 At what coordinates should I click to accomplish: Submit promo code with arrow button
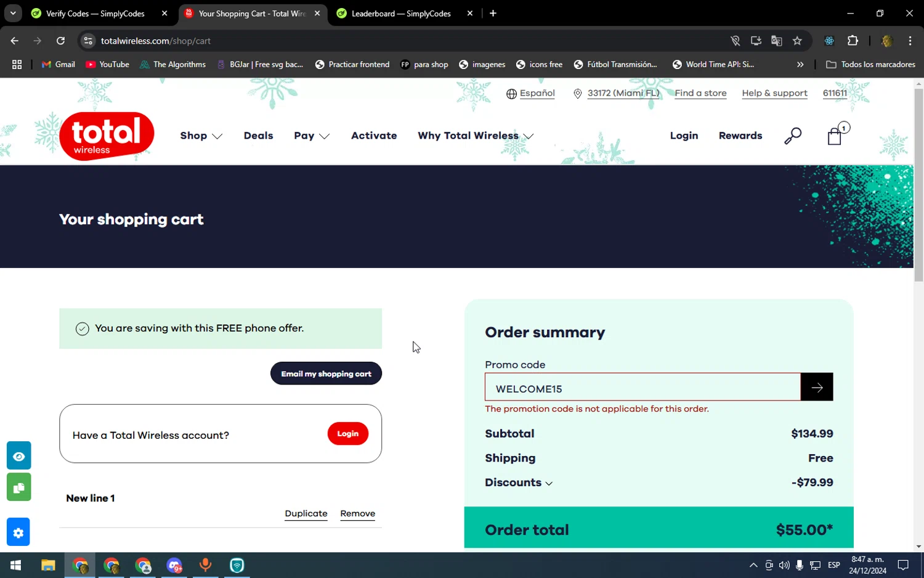(x=817, y=387)
